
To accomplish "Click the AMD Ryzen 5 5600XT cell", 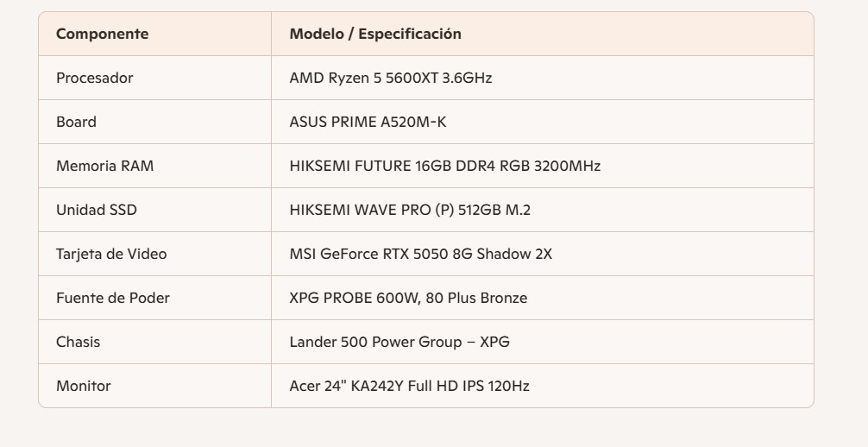I will [x=391, y=79].
